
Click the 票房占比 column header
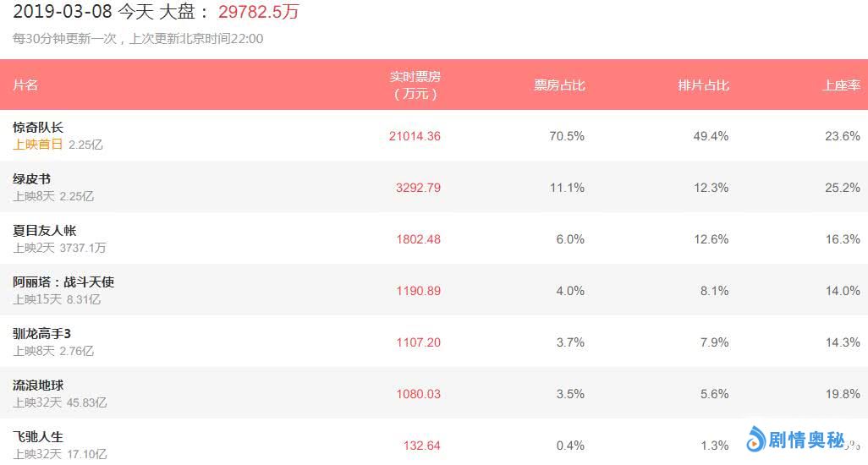tap(559, 85)
